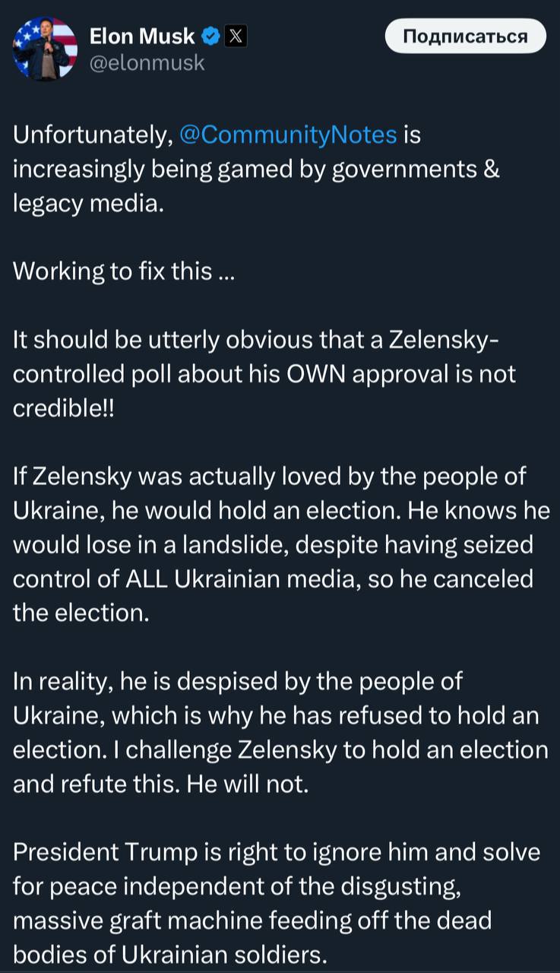The image size is (560, 973).
Task: Click the "Working to fix this ..." line
Action: [x=125, y=271]
